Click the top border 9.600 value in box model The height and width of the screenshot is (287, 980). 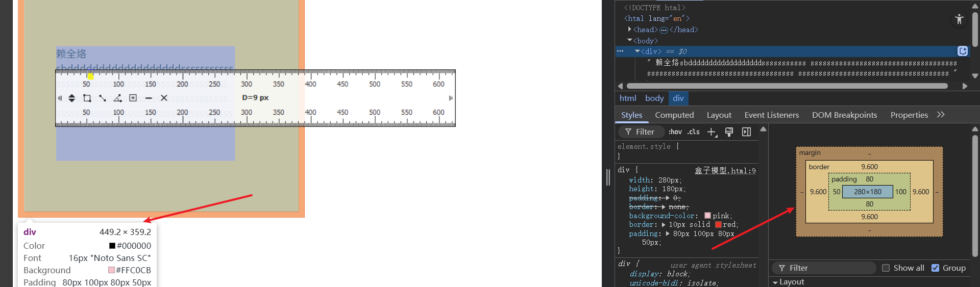(x=869, y=167)
